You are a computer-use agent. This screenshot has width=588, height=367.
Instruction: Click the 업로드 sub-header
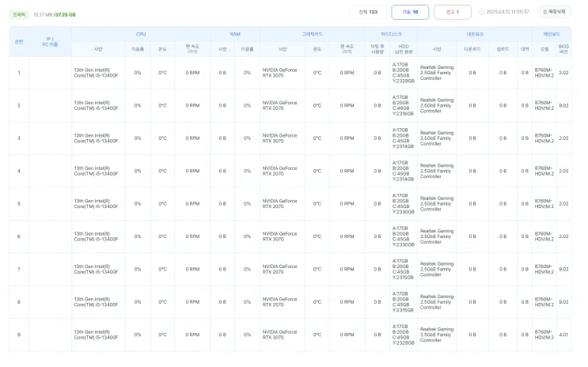(x=503, y=49)
